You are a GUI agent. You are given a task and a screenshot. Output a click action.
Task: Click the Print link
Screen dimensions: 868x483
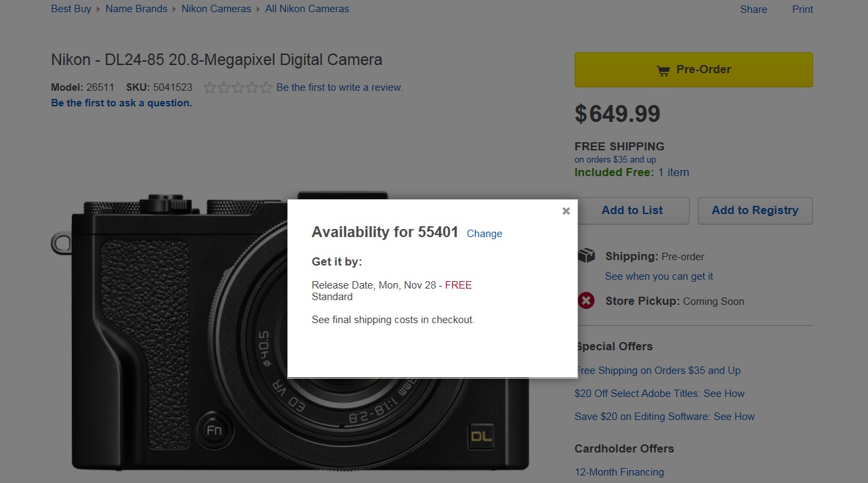(x=802, y=9)
